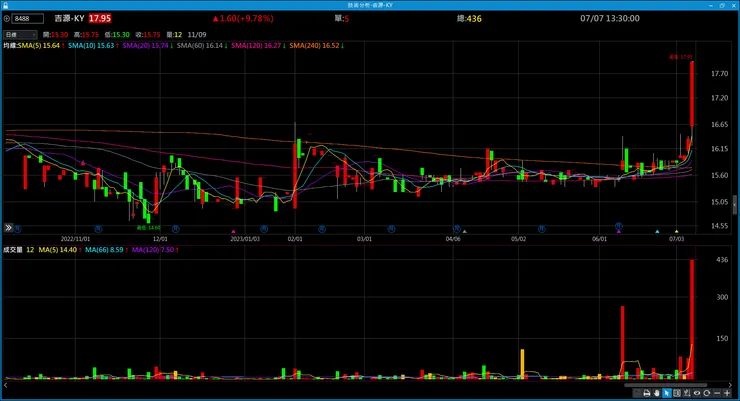Viewport: 740px width, 401px height.
Task: Click the volume MA(120) 7.50 label
Action: click(155, 250)
